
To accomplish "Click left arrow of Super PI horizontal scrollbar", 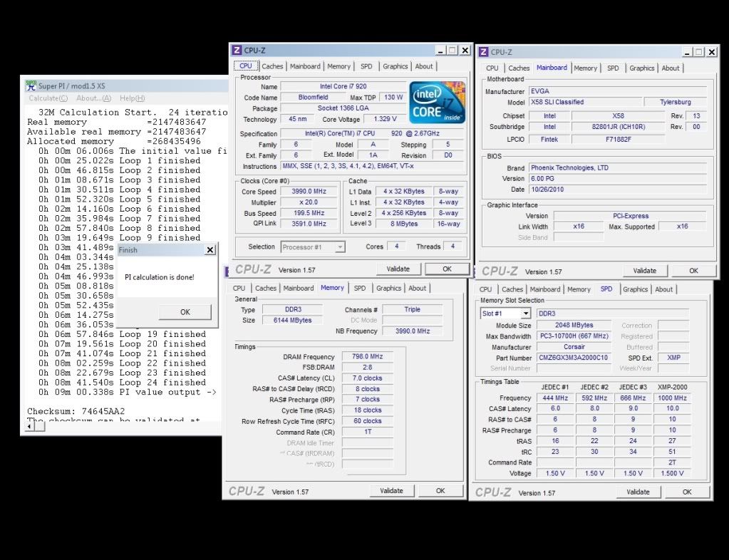I will point(30,425).
